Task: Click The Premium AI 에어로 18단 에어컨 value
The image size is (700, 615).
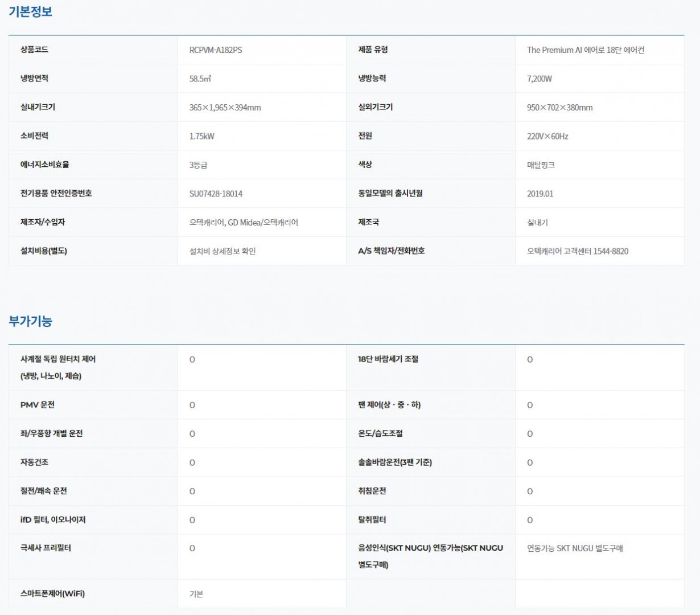Action: [585, 50]
